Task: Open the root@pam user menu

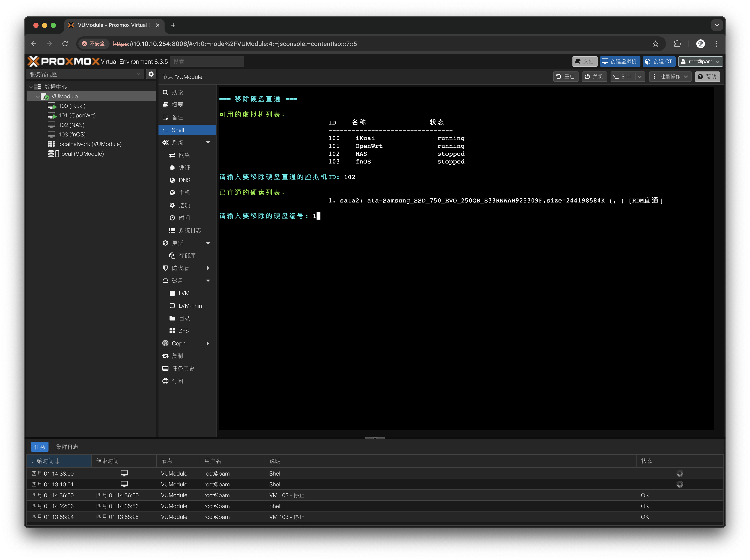Action: tap(700, 61)
